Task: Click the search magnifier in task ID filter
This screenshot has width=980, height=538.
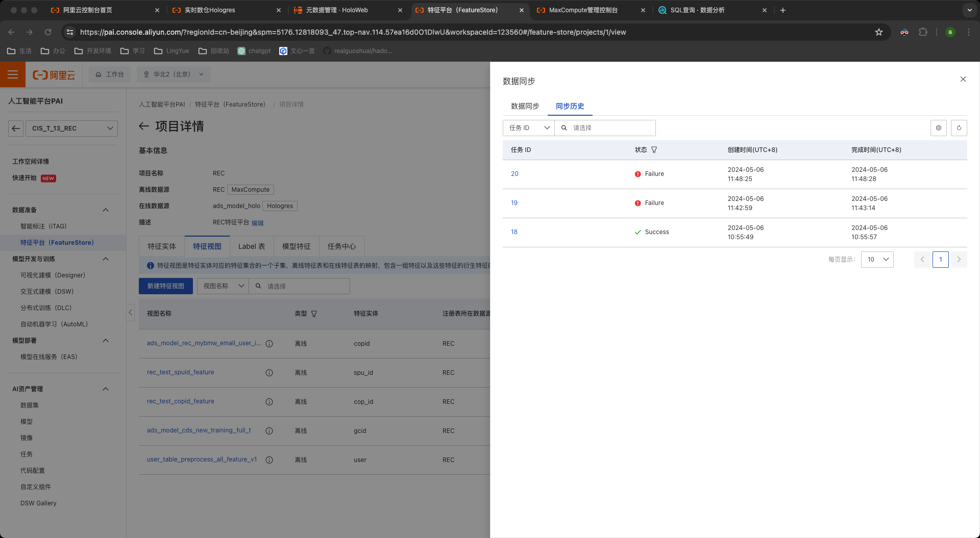Action: [564, 128]
